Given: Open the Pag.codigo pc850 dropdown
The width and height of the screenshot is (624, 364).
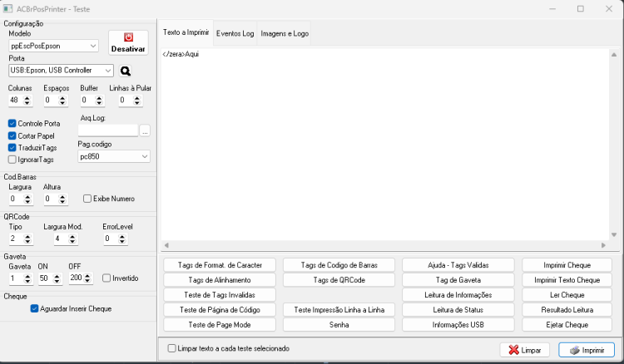Looking at the screenshot, I should click(114, 156).
